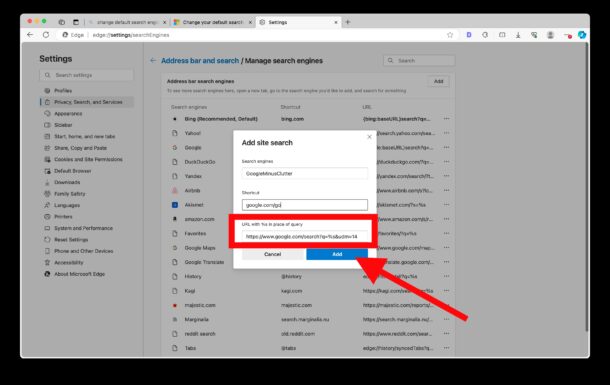Open the profile avatar icon

[x=550, y=35]
